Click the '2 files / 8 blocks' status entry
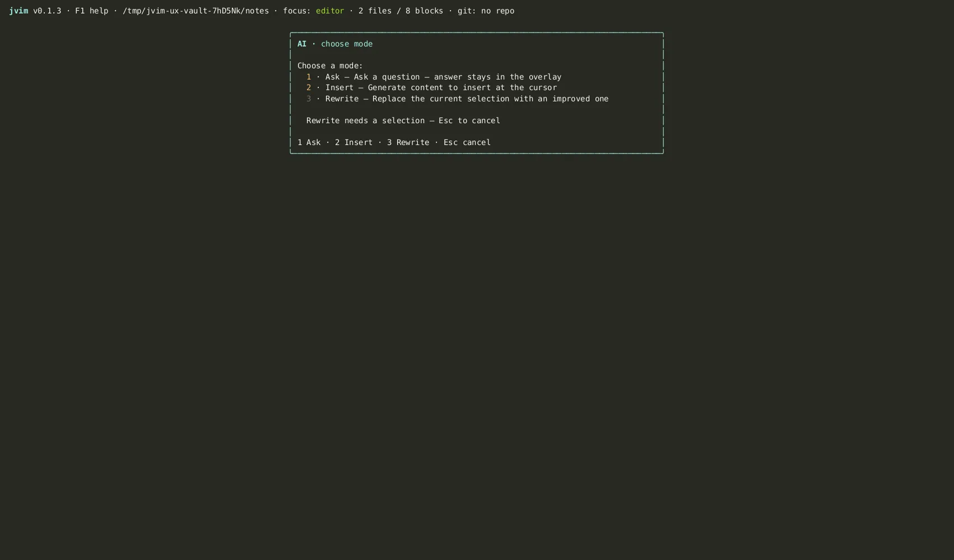The height and width of the screenshot is (560, 954). click(x=401, y=11)
